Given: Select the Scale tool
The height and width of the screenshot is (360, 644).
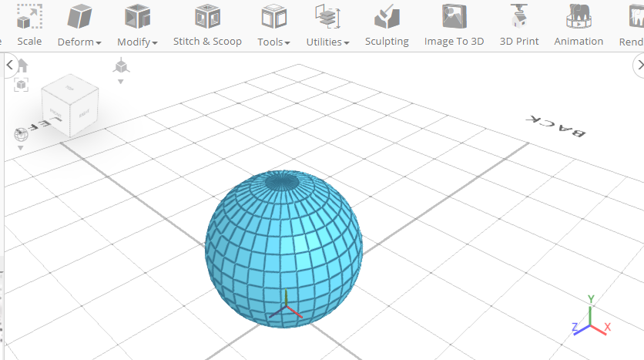Looking at the screenshot, I should pyautogui.click(x=29, y=25).
